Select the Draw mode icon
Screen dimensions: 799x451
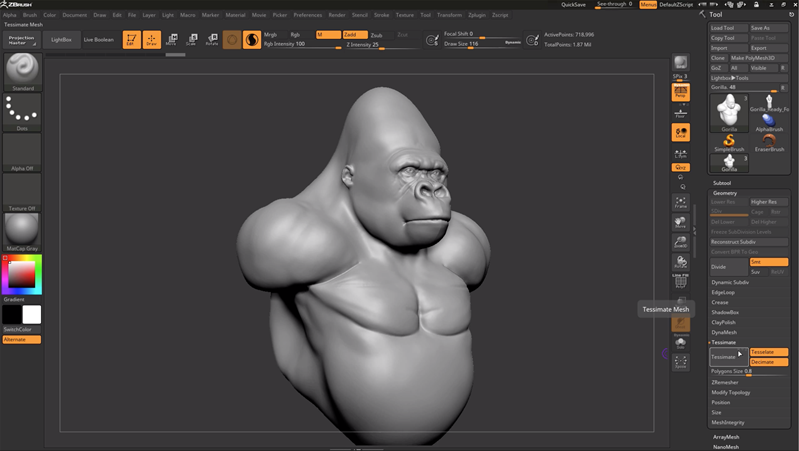click(x=151, y=40)
